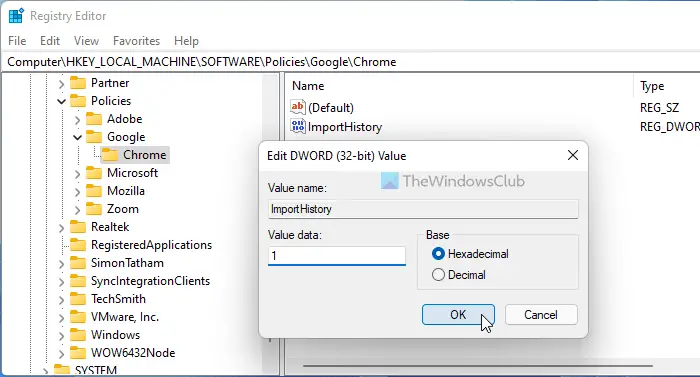Screen dimensions: 700x377
Task: Open the View menu
Action: click(x=86, y=41)
